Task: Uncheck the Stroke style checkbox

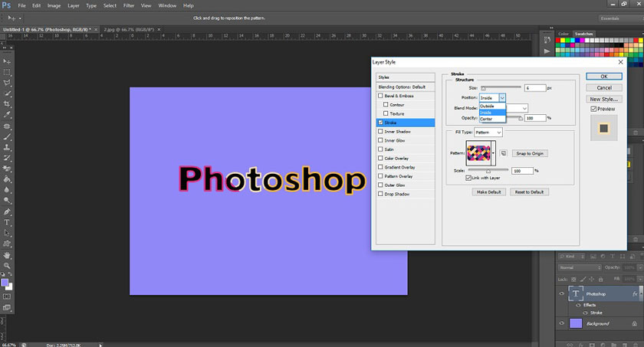Action: pyautogui.click(x=380, y=123)
